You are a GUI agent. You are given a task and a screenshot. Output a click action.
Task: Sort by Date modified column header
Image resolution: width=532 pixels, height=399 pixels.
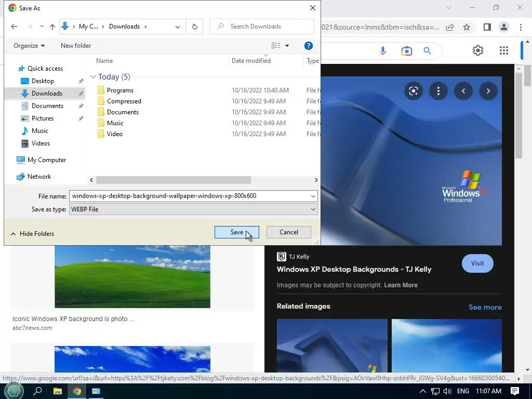pos(251,61)
